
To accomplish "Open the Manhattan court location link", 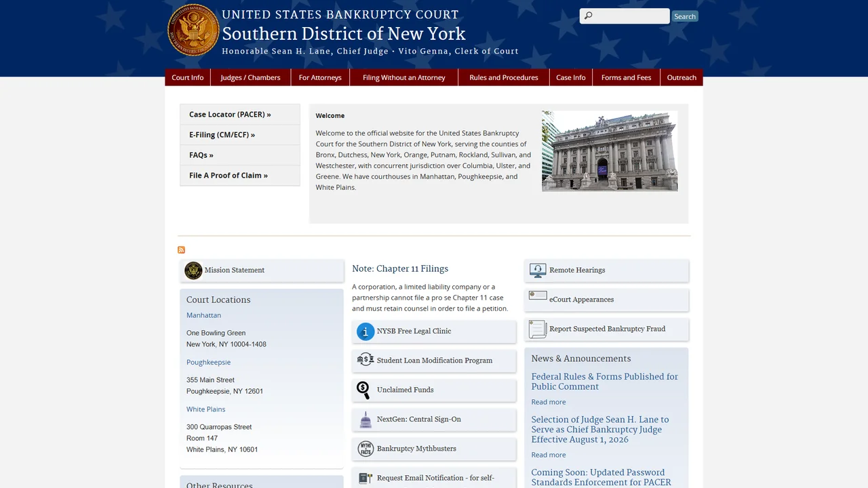I will [x=203, y=315].
